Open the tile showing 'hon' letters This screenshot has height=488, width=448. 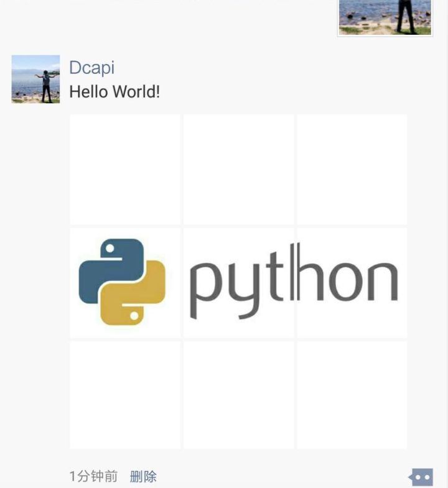(x=352, y=283)
